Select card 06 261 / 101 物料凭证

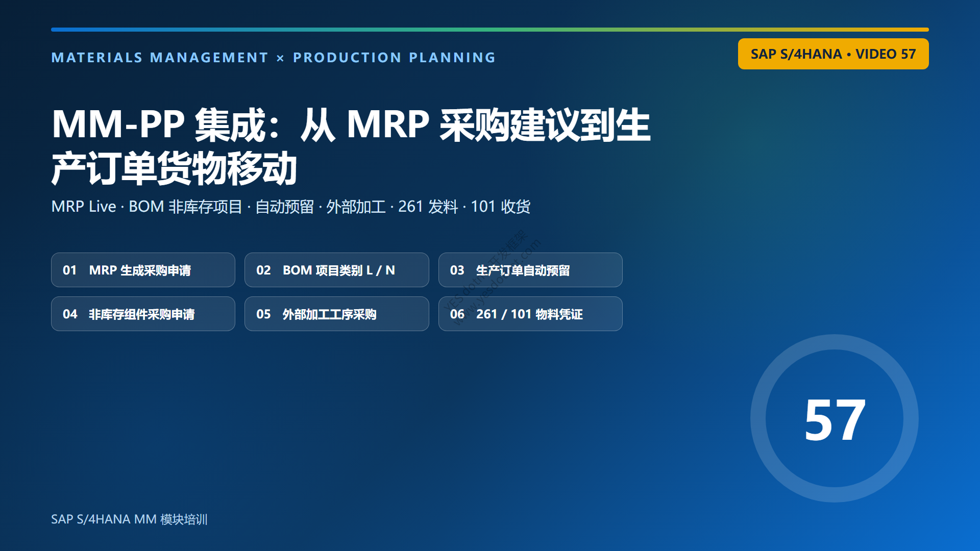[x=530, y=314]
